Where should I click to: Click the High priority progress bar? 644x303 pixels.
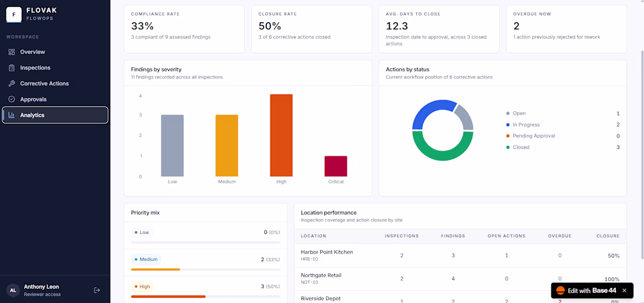click(x=205, y=297)
